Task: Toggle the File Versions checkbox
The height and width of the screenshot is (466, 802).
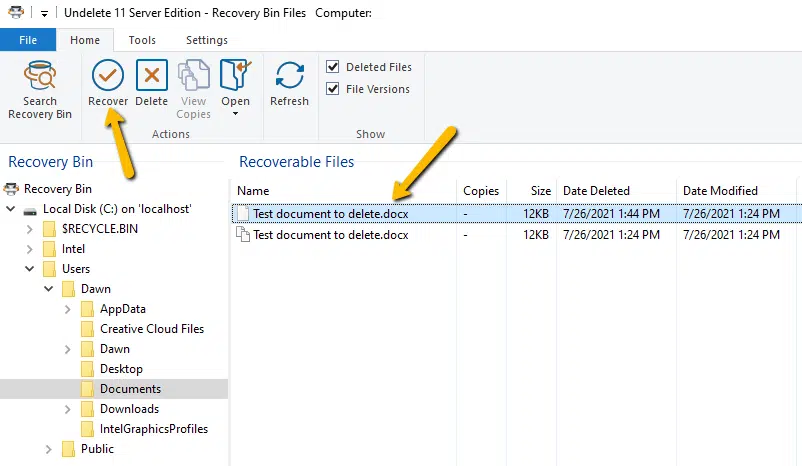Action: pyautogui.click(x=333, y=89)
